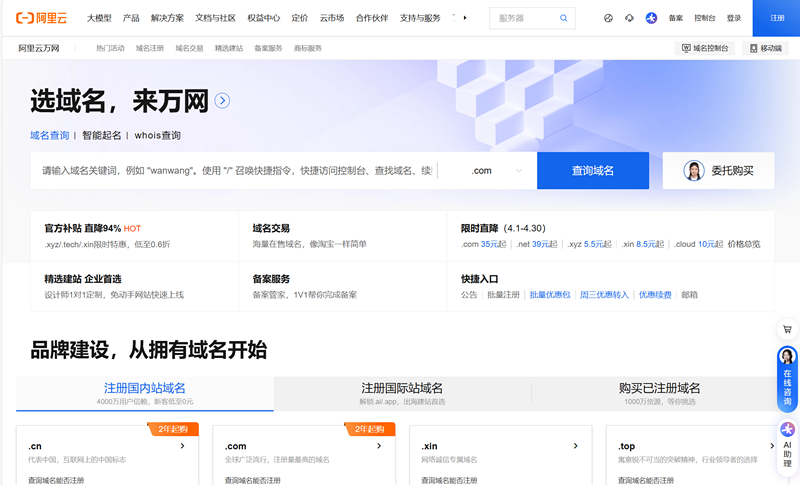Open 解决方案 menu
Screen dimensions: 800x485
pyautogui.click(x=167, y=18)
